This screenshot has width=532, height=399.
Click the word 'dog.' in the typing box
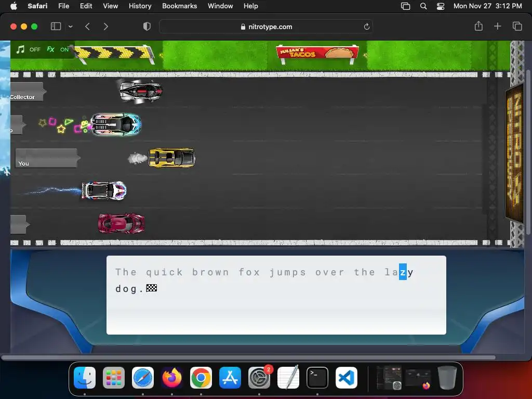coord(129,289)
